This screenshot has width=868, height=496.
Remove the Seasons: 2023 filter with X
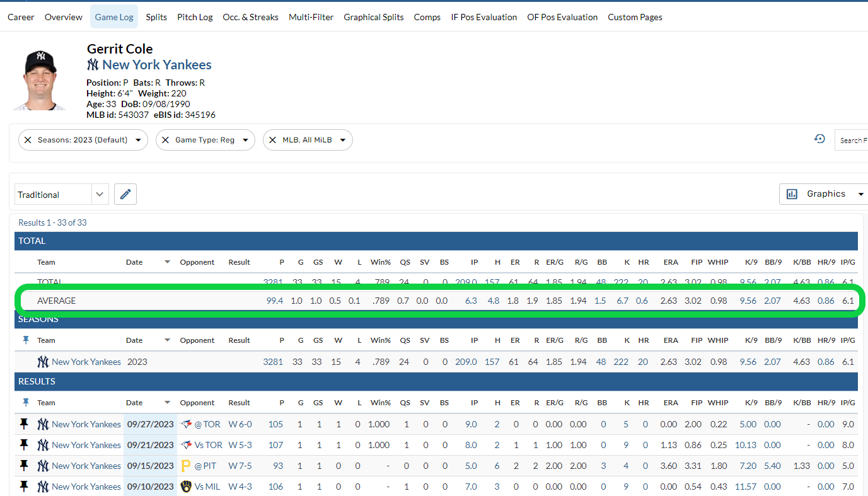pyautogui.click(x=28, y=140)
